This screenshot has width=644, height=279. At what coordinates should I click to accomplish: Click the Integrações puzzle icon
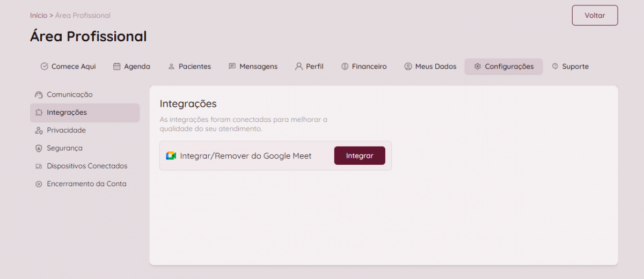click(38, 113)
